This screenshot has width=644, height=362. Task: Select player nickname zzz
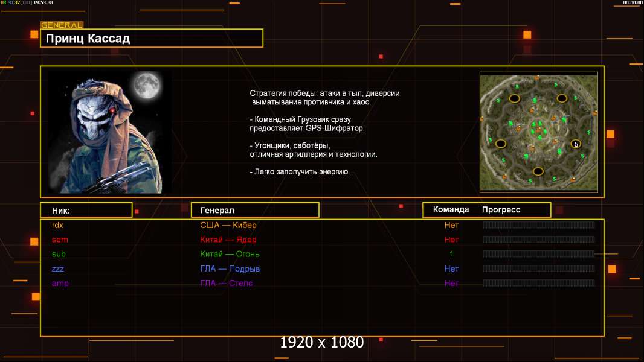coord(58,269)
